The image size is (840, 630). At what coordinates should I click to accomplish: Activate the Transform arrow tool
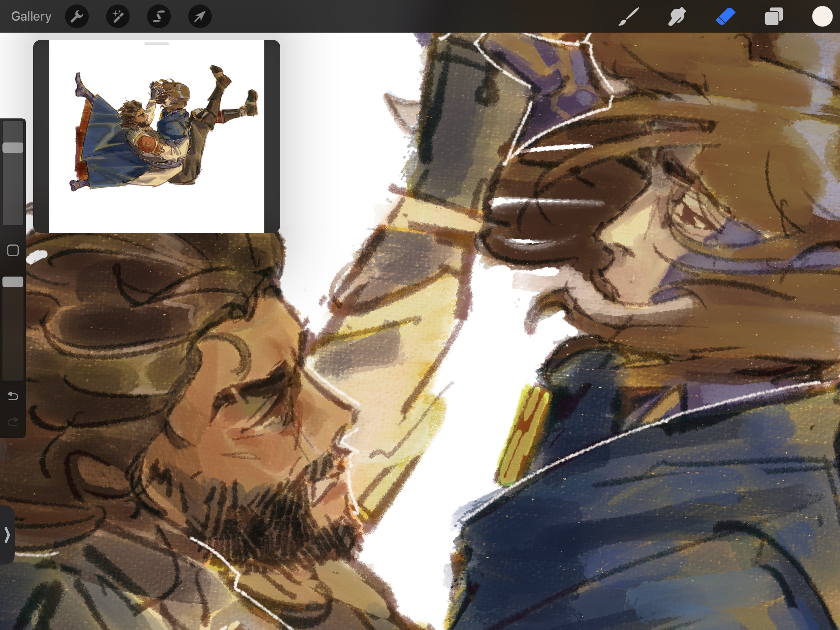coord(200,16)
